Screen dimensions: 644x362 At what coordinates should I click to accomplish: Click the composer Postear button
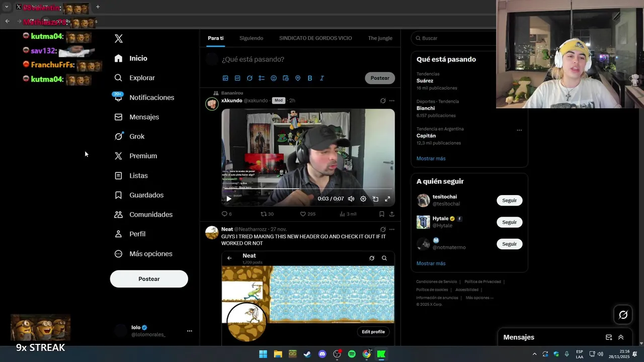380,78
